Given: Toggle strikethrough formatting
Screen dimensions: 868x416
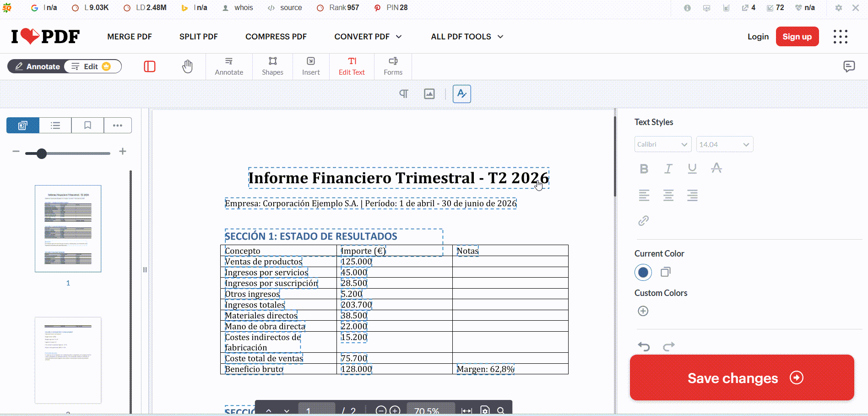Looking at the screenshot, I should pos(716,168).
